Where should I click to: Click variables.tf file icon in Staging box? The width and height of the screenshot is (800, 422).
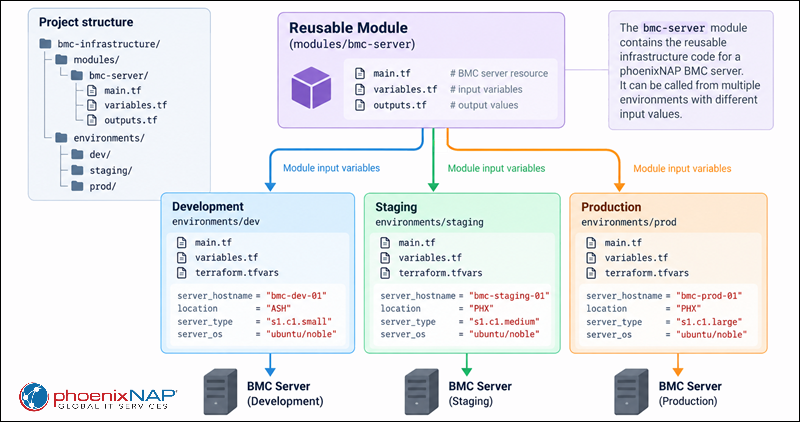click(x=385, y=258)
